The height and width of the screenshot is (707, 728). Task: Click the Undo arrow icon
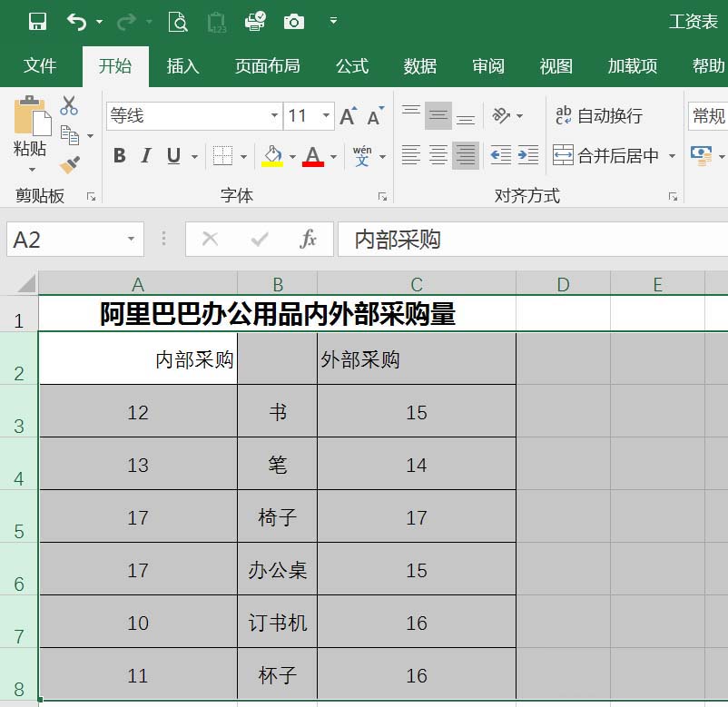77,22
